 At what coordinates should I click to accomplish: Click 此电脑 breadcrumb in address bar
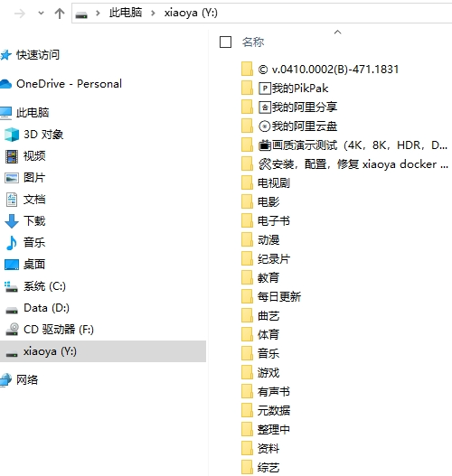coord(126,13)
